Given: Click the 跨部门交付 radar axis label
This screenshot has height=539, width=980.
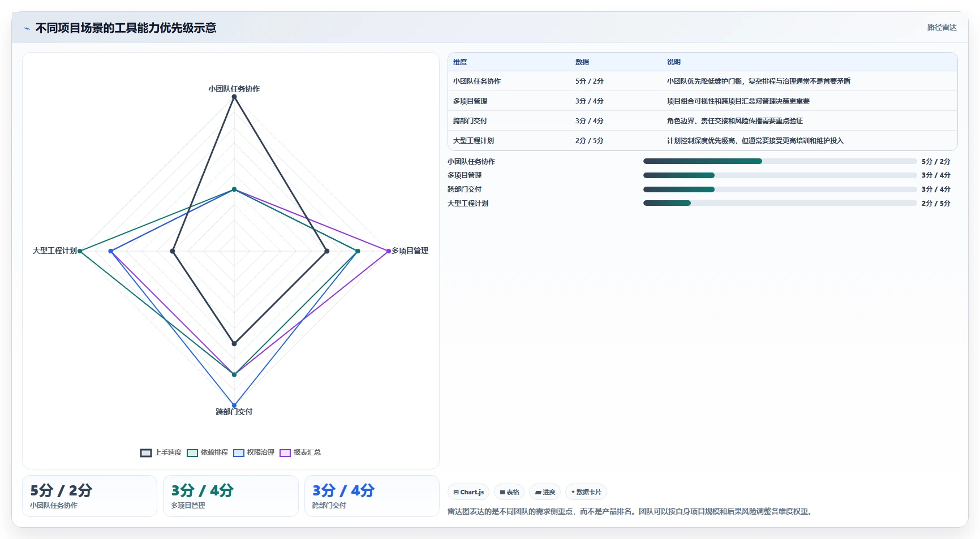Looking at the screenshot, I should click(x=234, y=412).
